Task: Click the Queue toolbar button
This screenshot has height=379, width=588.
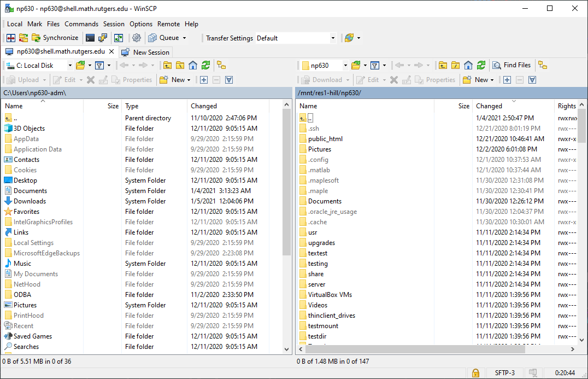Action: pyautogui.click(x=164, y=38)
